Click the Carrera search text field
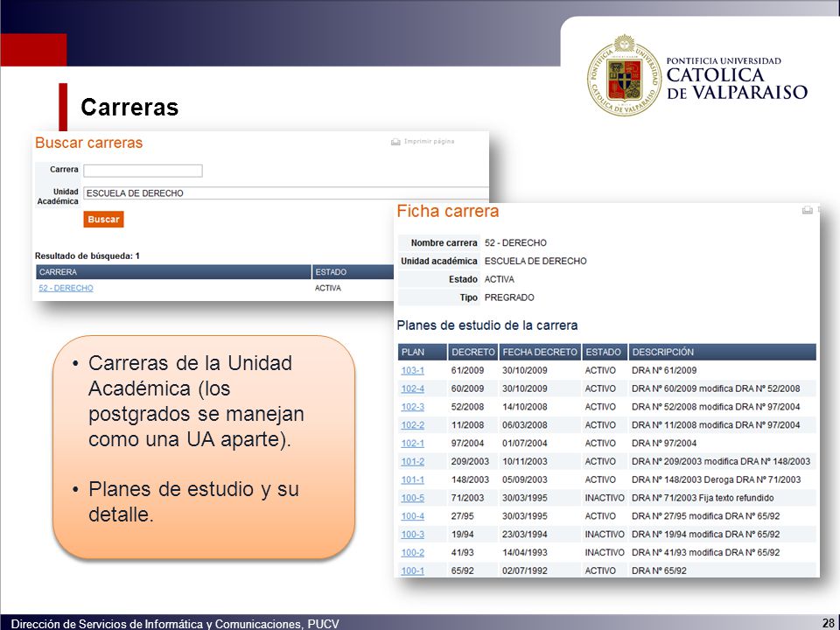The height and width of the screenshot is (630, 840). pos(143,171)
